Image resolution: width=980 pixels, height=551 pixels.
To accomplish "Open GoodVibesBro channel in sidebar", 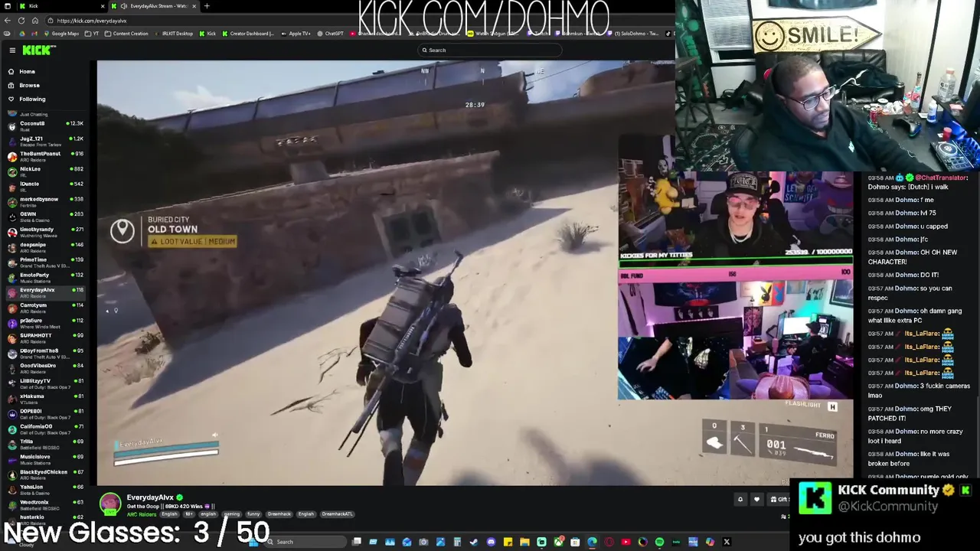I will [x=46, y=368].
